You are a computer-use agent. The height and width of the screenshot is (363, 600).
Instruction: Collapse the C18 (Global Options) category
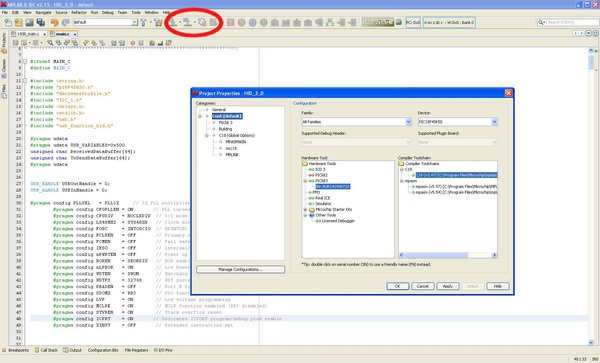tap(207, 135)
